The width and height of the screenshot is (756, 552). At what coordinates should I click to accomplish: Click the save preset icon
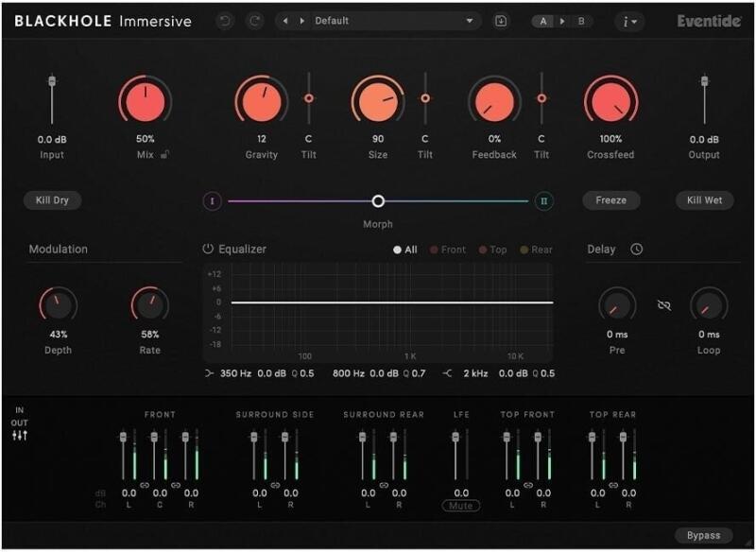click(501, 21)
